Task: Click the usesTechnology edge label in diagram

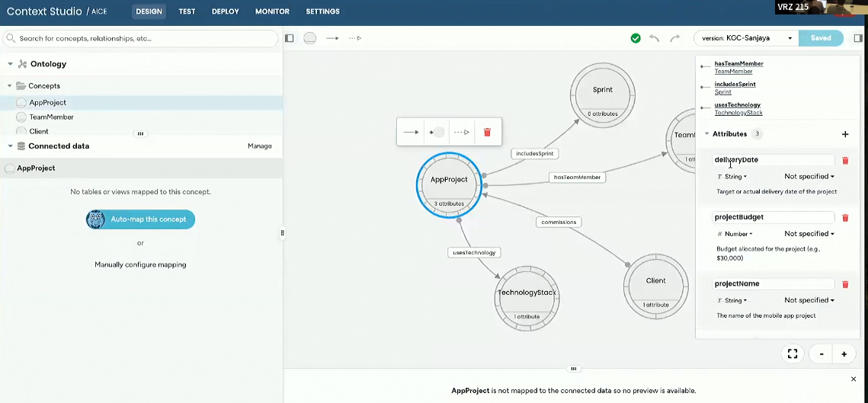Action: 474,252
